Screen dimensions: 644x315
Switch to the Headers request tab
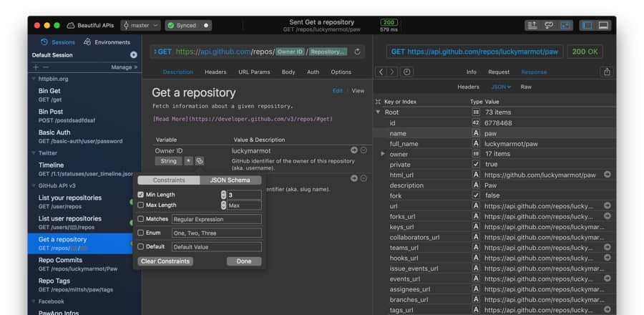point(215,72)
